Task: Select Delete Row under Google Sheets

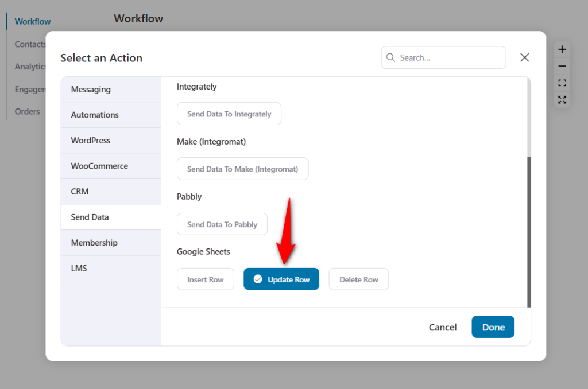Action: [358, 279]
